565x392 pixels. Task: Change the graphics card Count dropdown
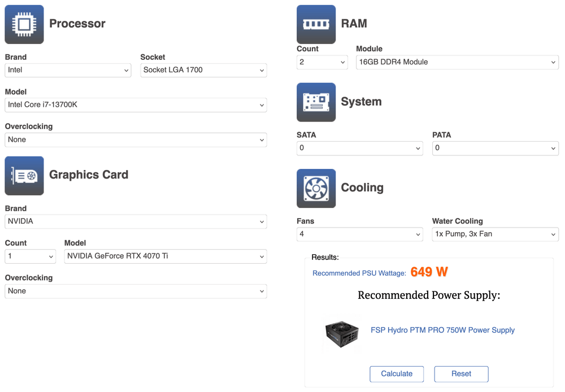pyautogui.click(x=31, y=256)
